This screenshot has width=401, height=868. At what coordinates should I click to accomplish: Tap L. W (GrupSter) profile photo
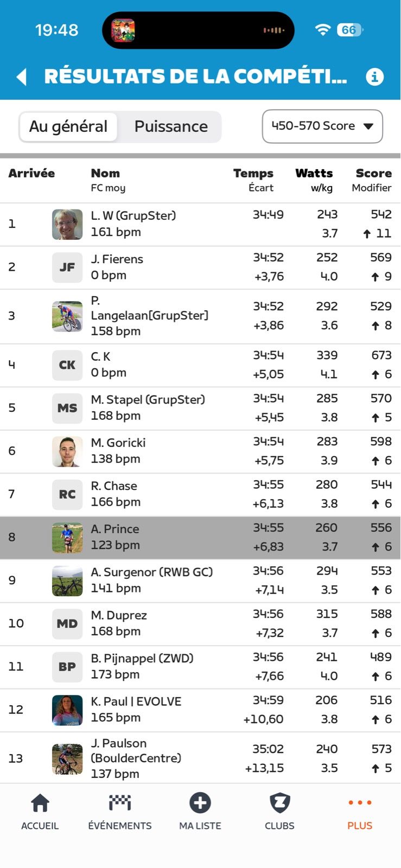67,224
